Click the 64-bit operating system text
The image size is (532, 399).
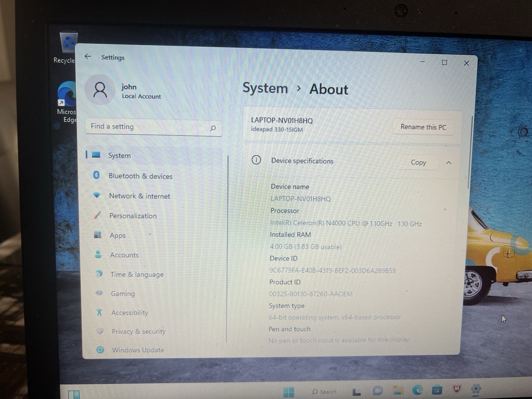point(334,317)
